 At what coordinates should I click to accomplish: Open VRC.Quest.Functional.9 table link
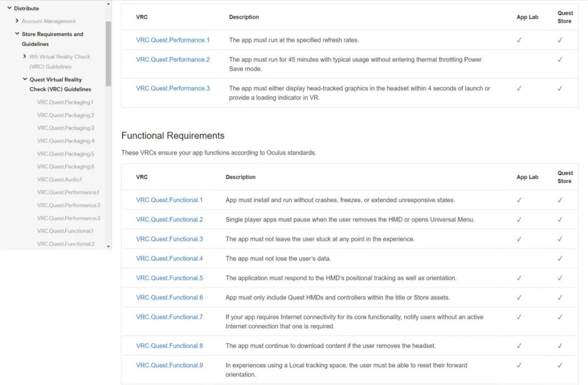click(x=169, y=365)
